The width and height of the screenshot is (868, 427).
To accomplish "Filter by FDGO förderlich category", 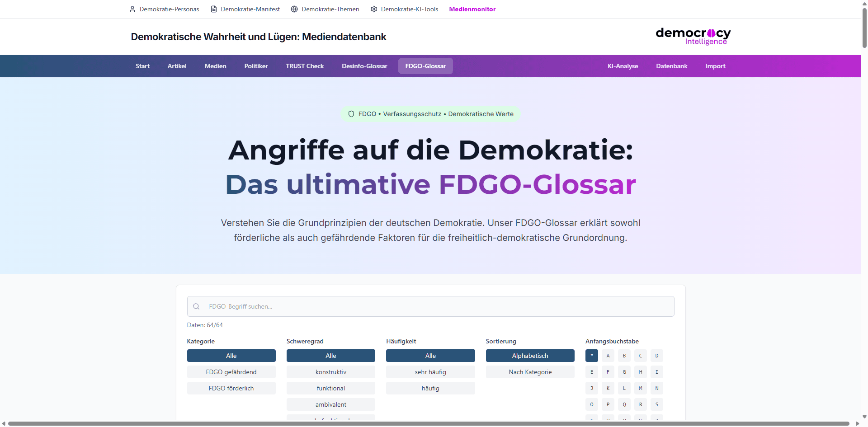I will [231, 388].
